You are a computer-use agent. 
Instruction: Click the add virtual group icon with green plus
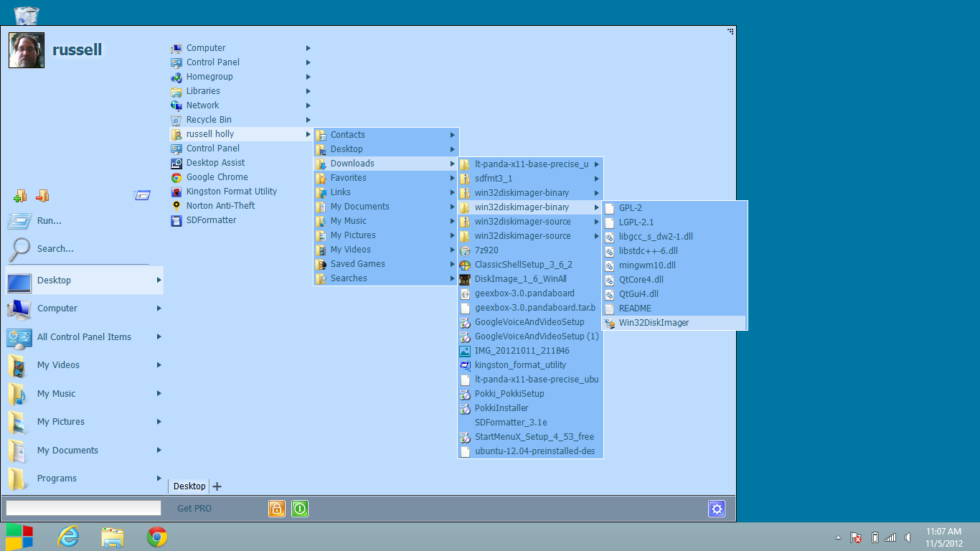(x=20, y=195)
